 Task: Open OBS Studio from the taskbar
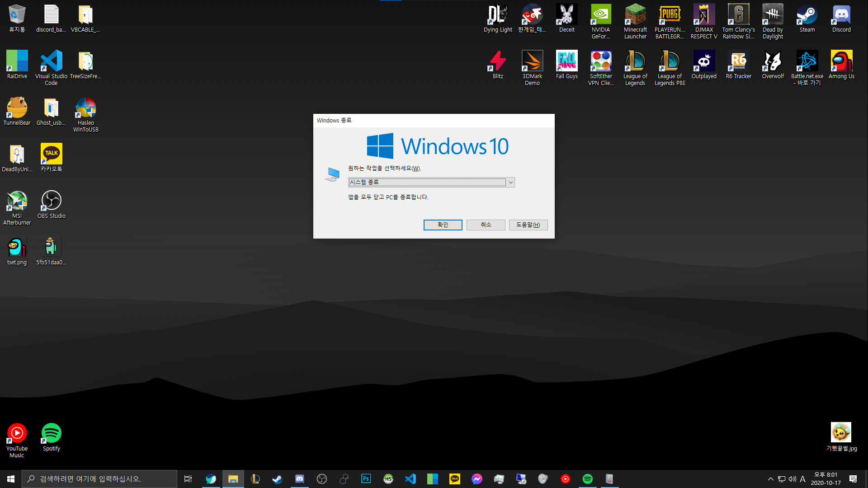coord(321,479)
